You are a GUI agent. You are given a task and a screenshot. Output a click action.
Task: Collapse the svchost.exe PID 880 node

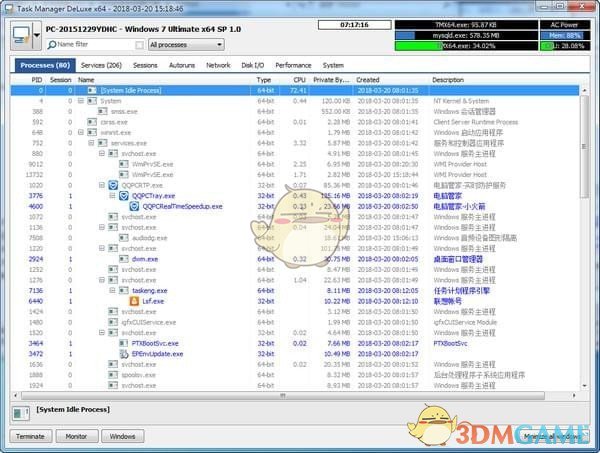pyautogui.click(x=102, y=154)
